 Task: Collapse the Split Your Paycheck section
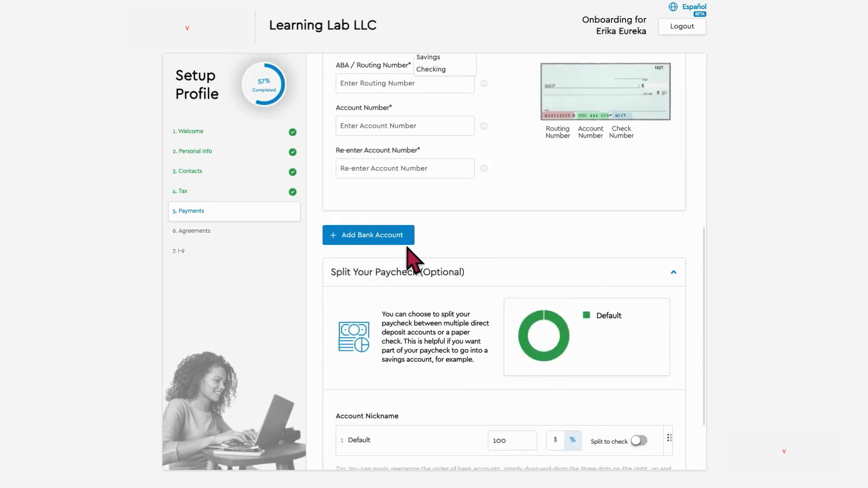click(673, 272)
